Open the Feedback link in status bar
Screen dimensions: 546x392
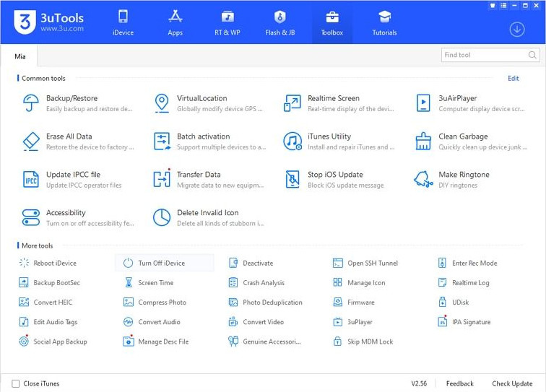coord(459,383)
